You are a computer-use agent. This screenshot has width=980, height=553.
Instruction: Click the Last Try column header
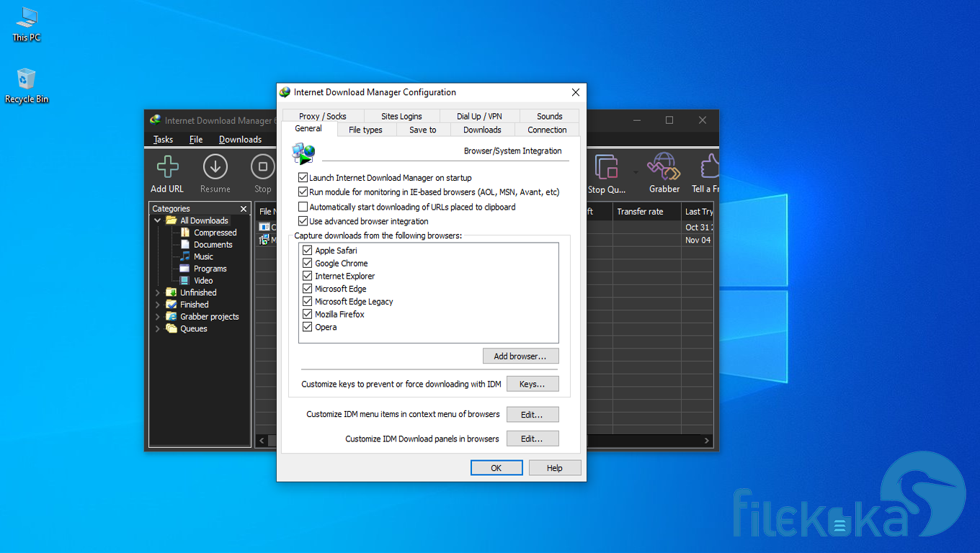pyautogui.click(x=698, y=212)
